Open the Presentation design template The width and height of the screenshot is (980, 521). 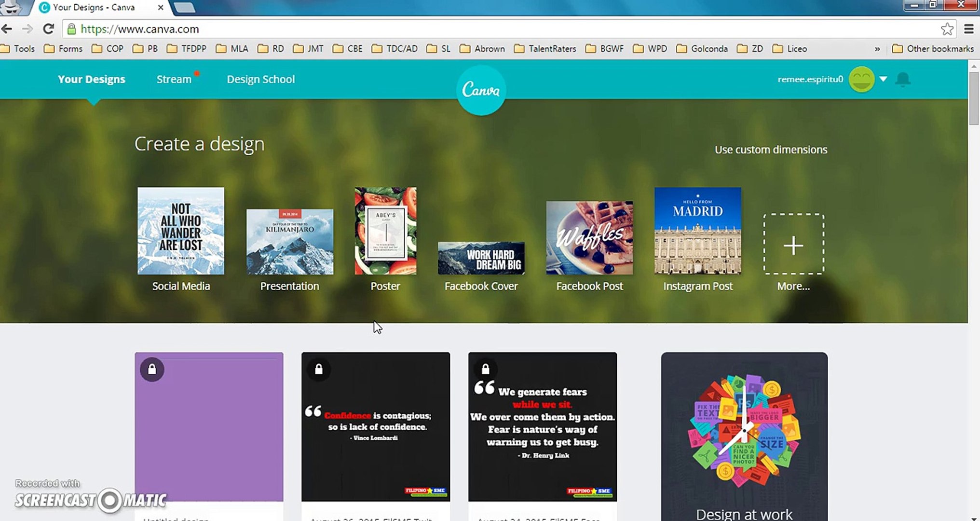(x=289, y=240)
